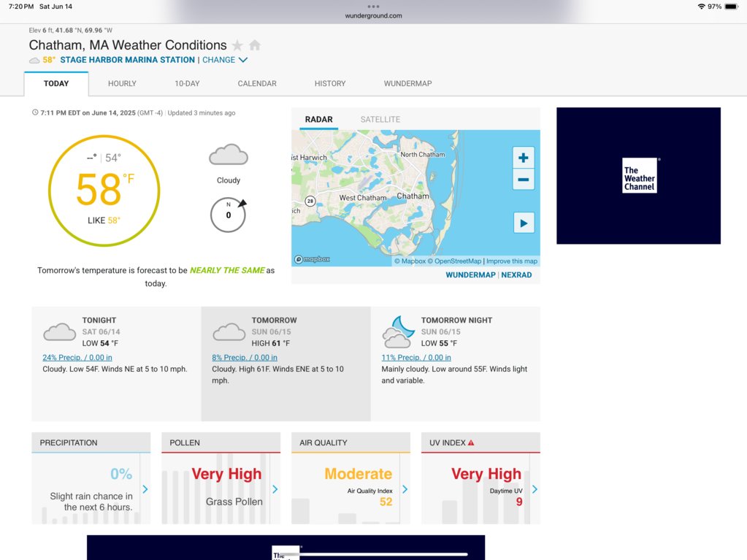Click the Updated 3 minutes ago text
The image size is (747, 560).
click(201, 113)
